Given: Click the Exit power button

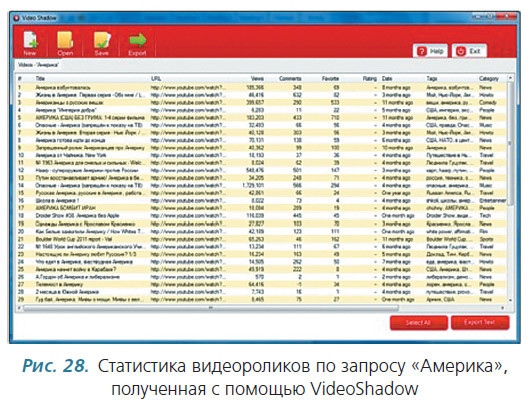Looking at the screenshot, I should [x=469, y=51].
